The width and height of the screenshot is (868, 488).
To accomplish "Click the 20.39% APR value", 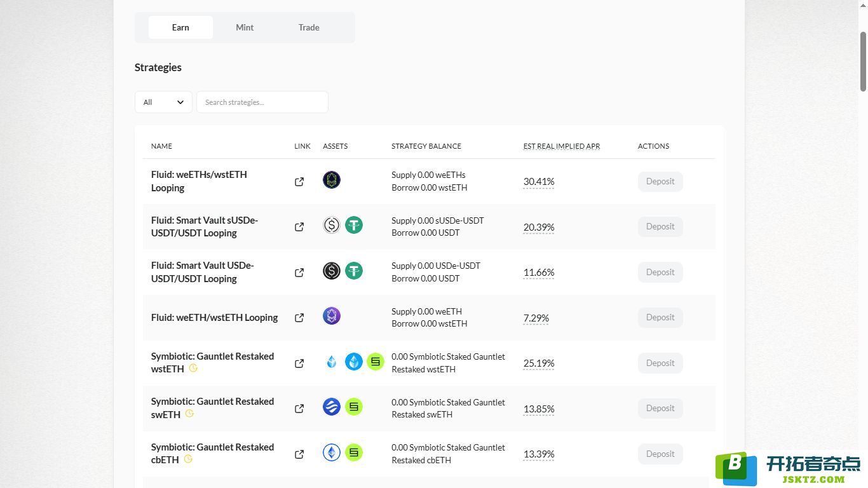I will pyautogui.click(x=539, y=227).
